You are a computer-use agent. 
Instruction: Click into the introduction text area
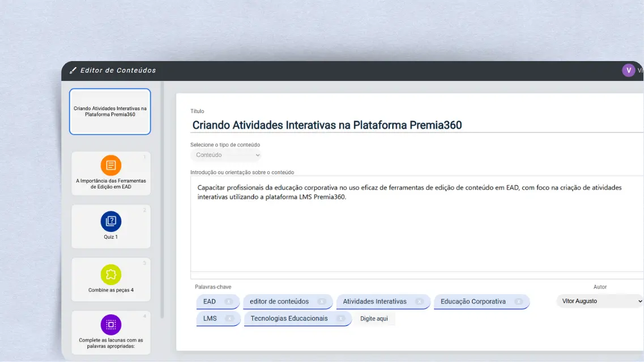[x=417, y=224]
